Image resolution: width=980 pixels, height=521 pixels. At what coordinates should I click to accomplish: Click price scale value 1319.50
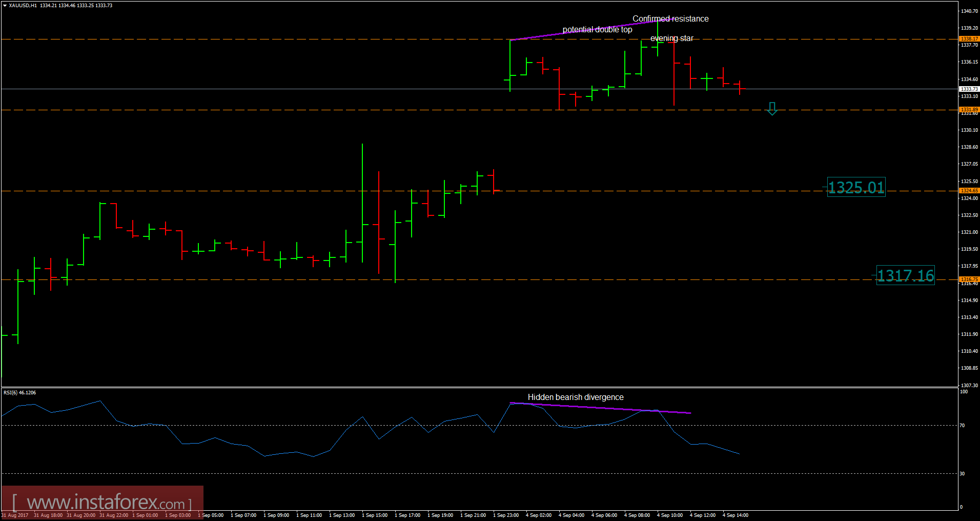(x=969, y=249)
